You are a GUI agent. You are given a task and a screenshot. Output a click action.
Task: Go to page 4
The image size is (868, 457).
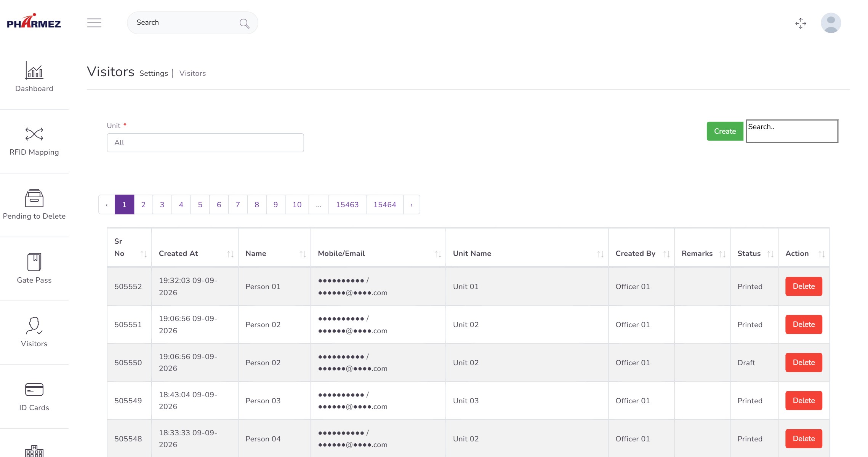[181, 205]
